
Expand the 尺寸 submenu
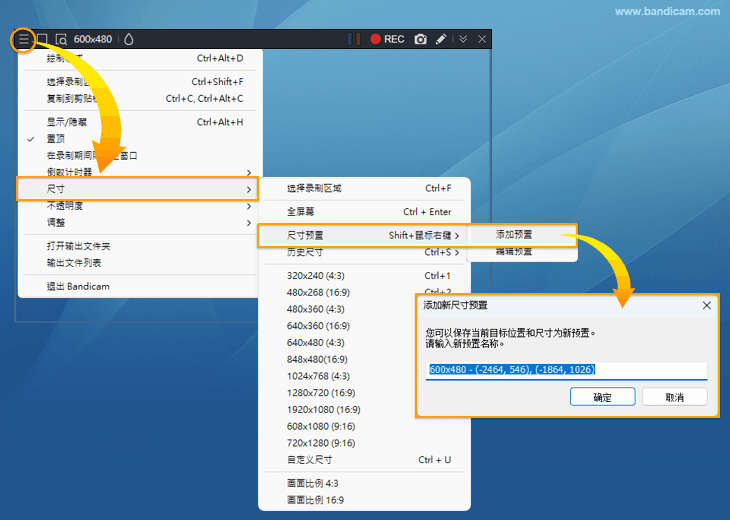point(137,189)
